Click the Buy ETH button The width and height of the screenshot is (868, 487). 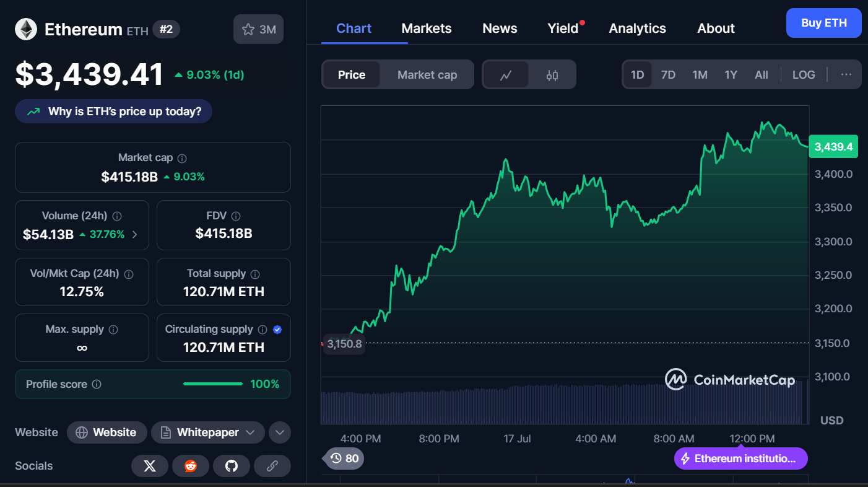point(823,23)
